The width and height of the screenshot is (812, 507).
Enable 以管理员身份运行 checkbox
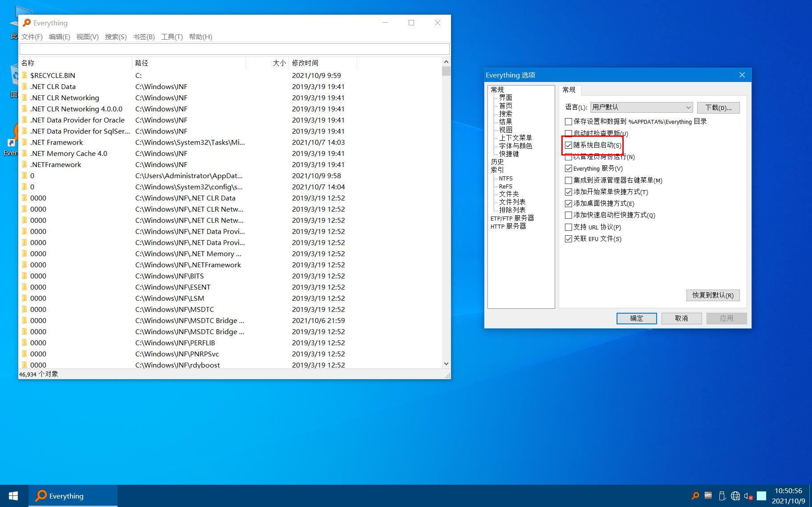pyautogui.click(x=568, y=157)
